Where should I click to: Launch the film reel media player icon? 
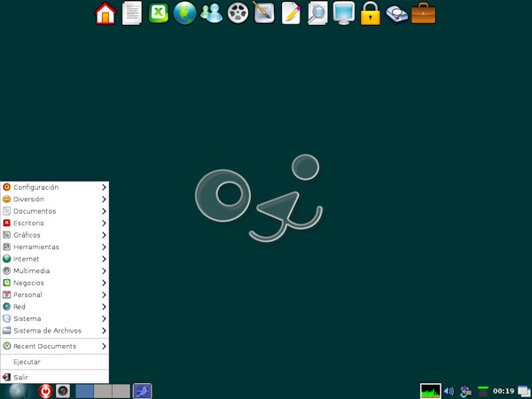click(x=238, y=13)
